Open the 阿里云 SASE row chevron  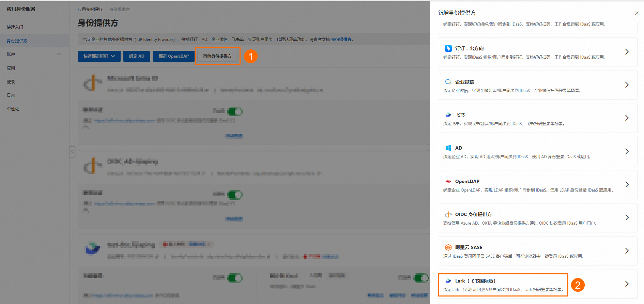coord(627,251)
